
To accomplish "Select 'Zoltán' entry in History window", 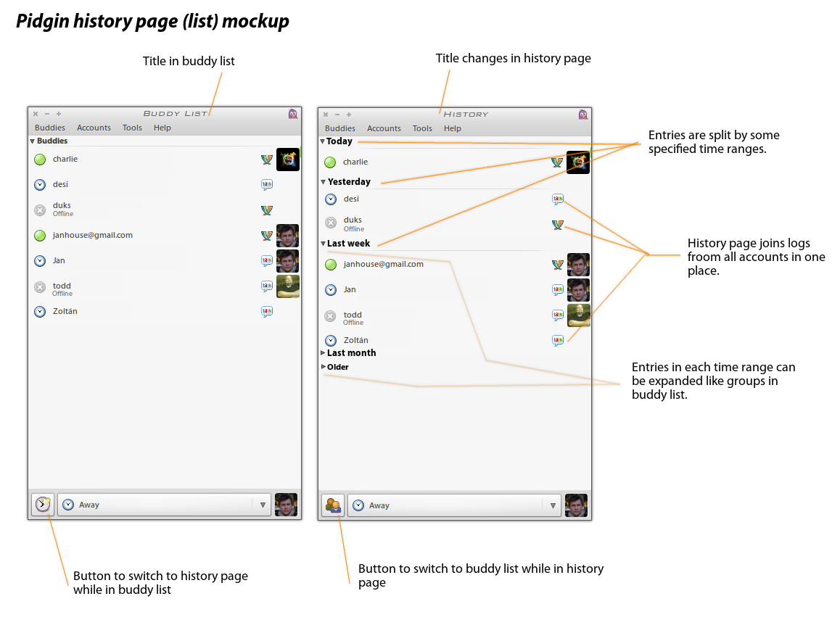I will click(355, 340).
